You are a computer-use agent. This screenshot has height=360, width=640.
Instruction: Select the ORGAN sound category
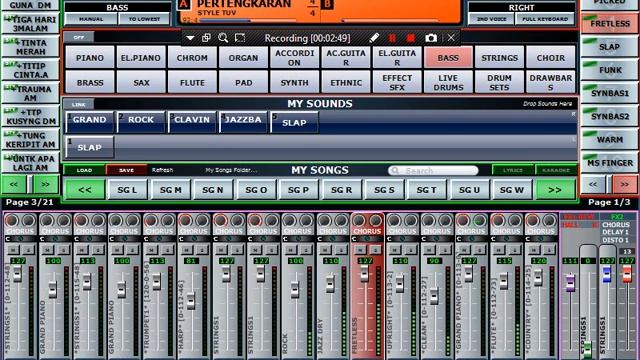[243, 58]
